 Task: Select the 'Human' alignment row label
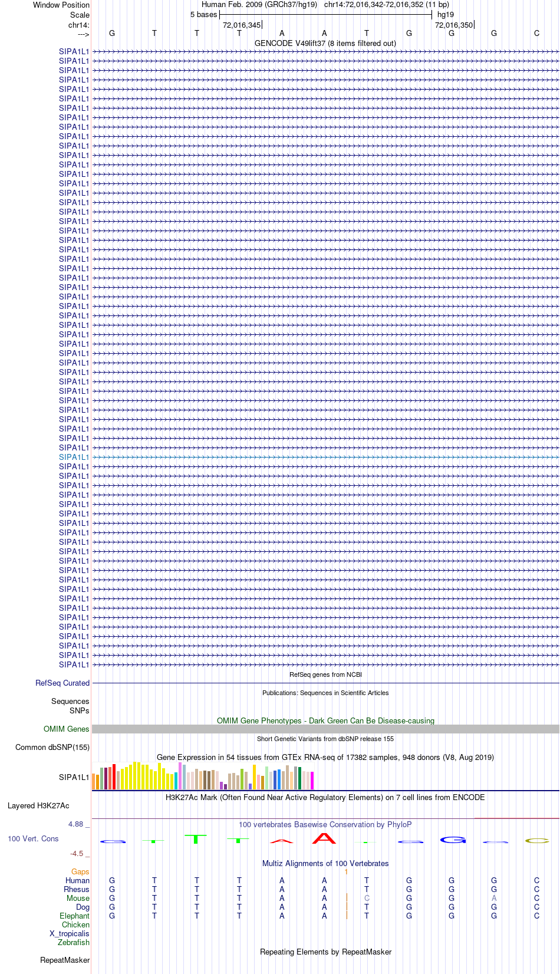77,880
